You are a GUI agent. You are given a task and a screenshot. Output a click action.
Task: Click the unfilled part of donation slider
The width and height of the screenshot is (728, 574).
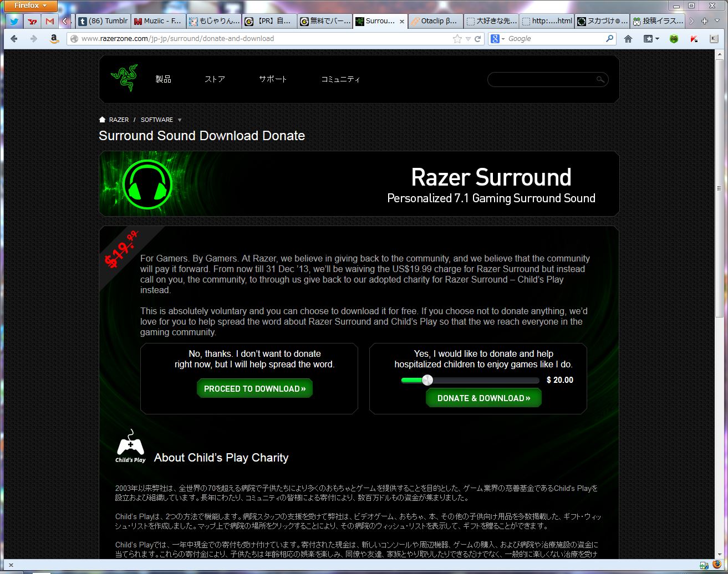tap(486, 381)
